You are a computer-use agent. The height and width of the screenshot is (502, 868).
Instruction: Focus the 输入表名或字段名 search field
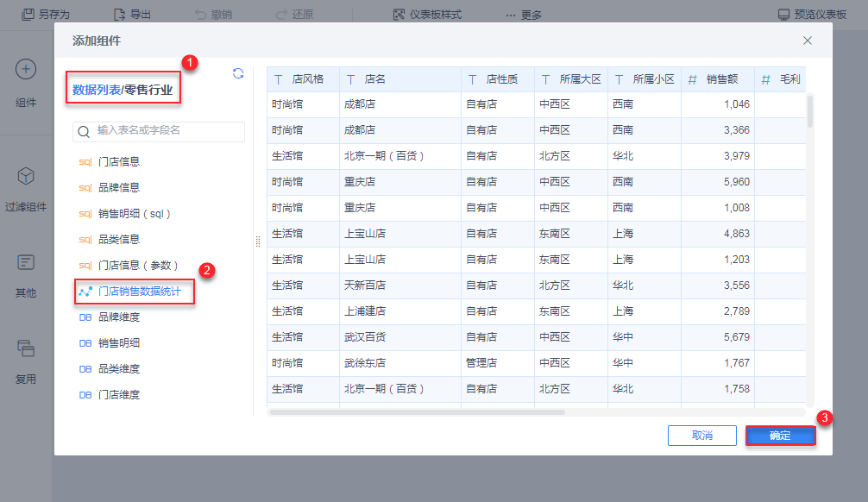coord(158,132)
